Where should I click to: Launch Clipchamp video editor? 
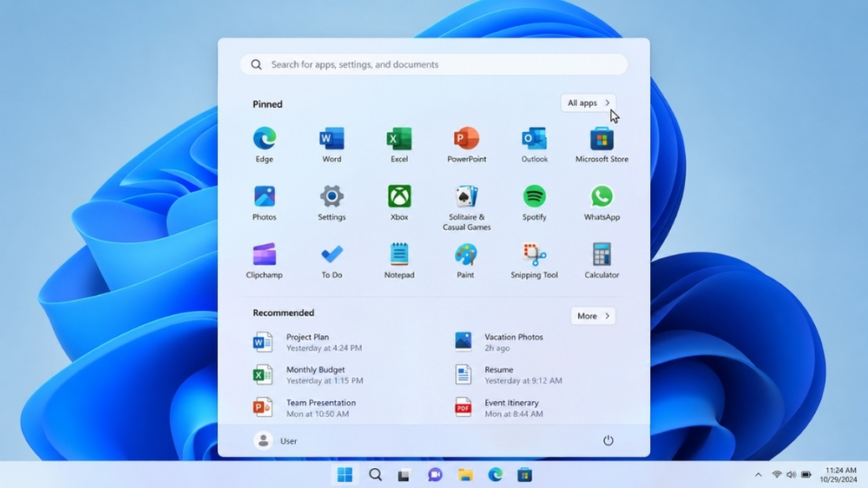[265, 260]
